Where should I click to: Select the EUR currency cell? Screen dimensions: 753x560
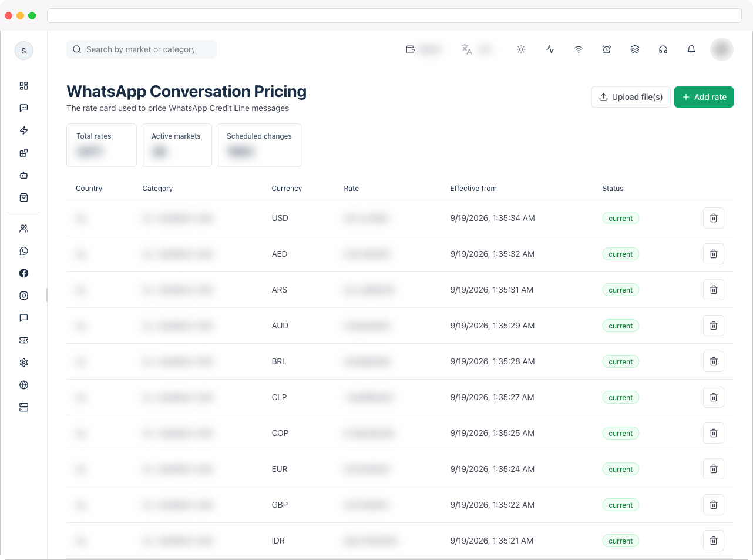click(x=280, y=469)
